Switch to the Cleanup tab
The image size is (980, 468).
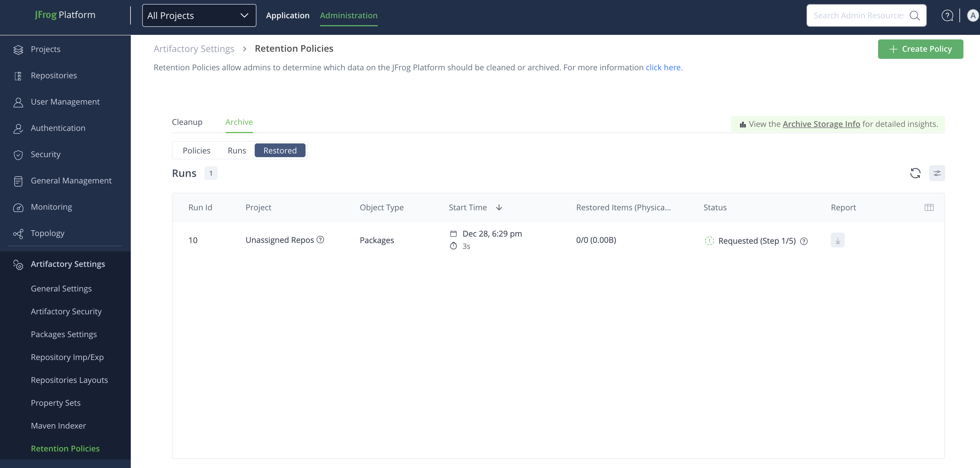187,122
